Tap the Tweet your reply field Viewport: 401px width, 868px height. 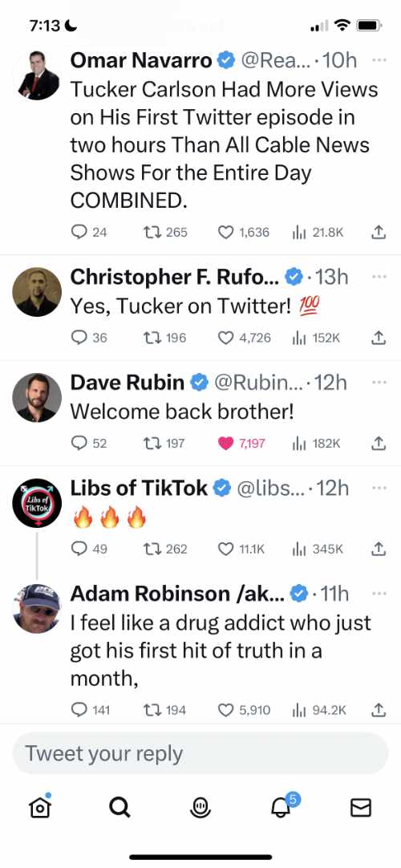200,753
